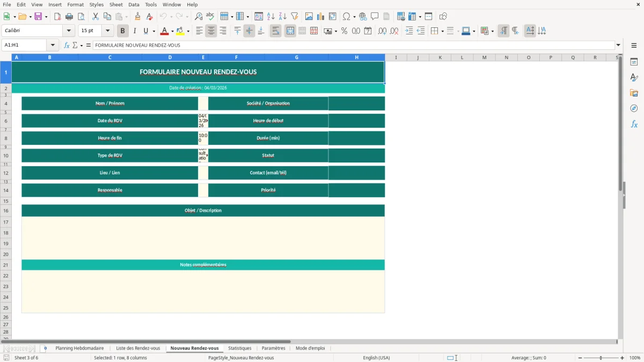Screen dimensions: 644x362
Task: Click Define Print Area icon
Action: click(x=401, y=17)
